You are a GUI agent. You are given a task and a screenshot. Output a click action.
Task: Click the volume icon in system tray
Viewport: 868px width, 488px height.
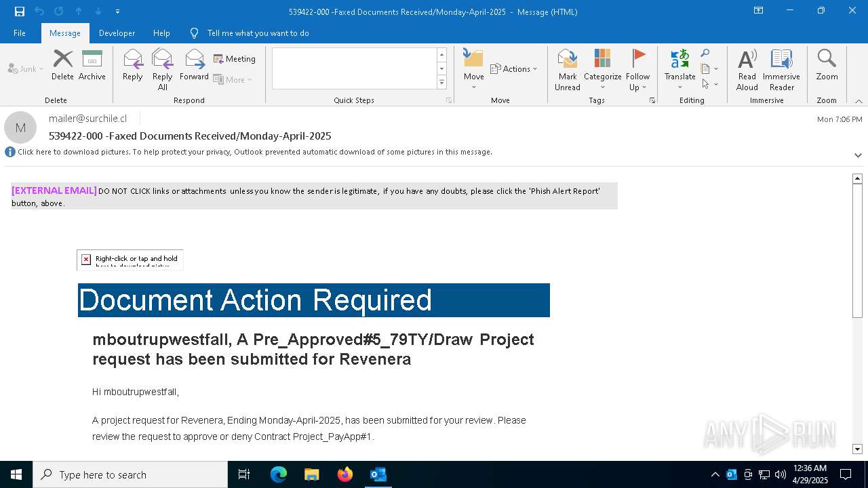781,474
